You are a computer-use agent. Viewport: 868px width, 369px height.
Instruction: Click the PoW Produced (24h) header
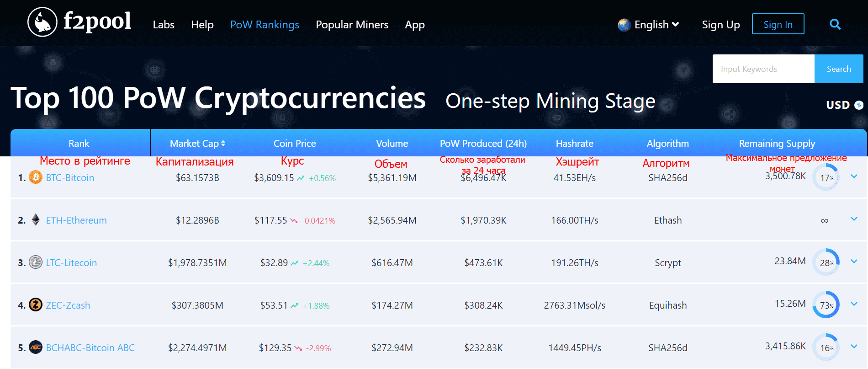point(483,144)
